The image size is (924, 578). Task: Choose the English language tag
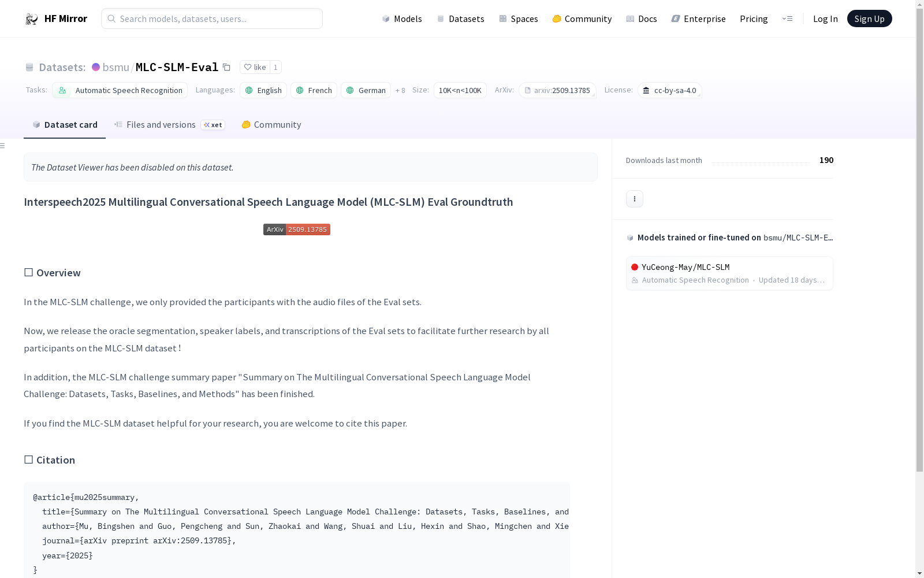pos(263,90)
